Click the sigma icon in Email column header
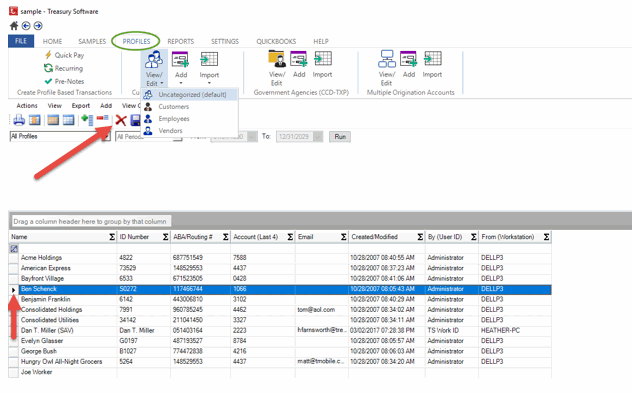 pos(343,237)
